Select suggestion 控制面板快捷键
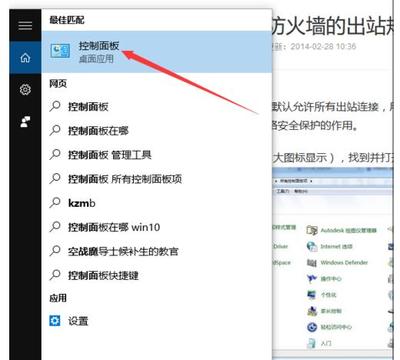 (157, 275)
